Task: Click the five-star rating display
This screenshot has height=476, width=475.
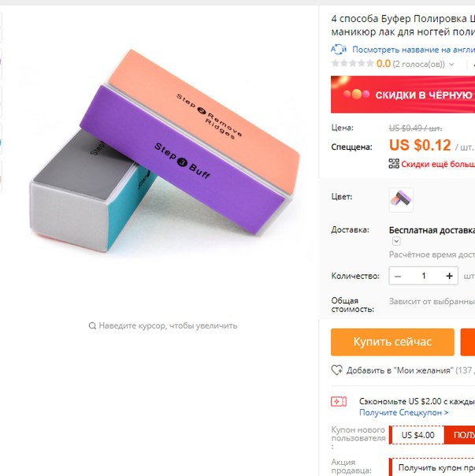Action: [x=353, y=64]
